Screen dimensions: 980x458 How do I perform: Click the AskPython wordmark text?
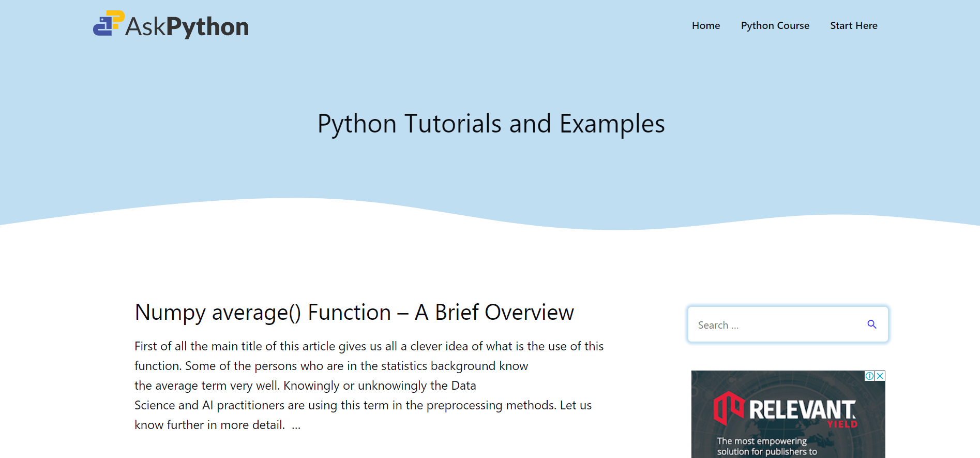187,27
